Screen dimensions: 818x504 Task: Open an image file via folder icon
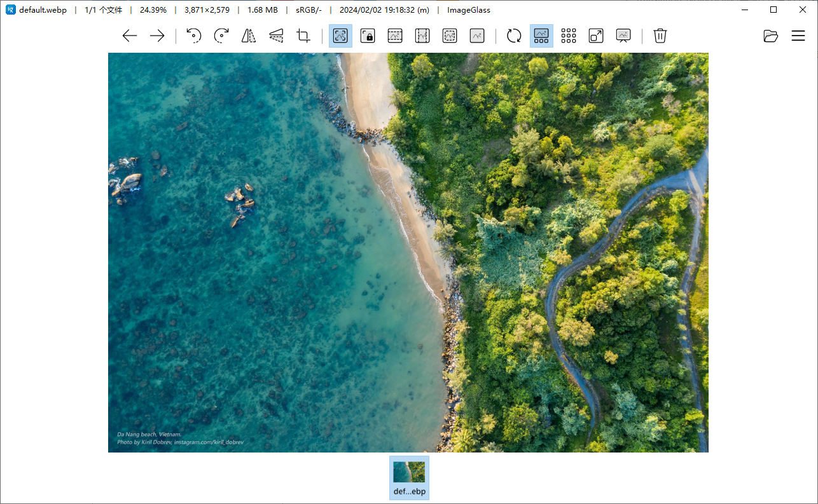(771, 36)
